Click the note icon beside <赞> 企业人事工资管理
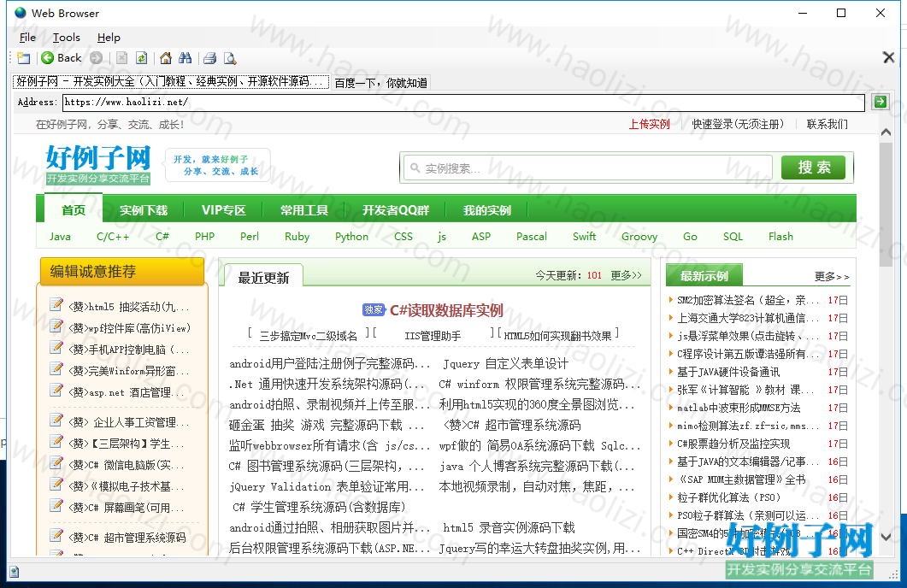907x588 pixels. 56,420
